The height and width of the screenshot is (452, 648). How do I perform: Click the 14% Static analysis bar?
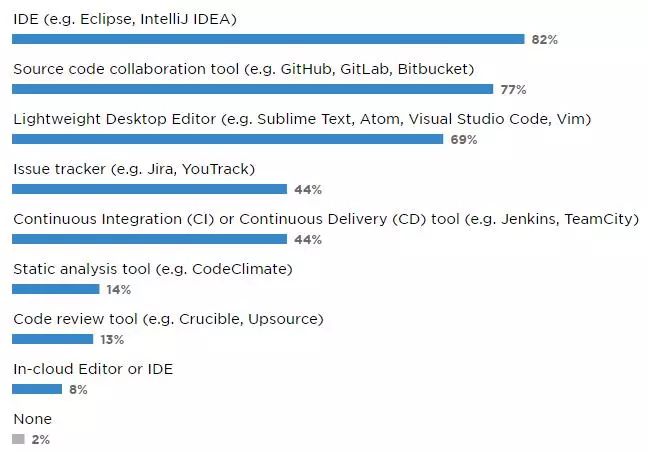pyautogui.click(x=55, y=289)
